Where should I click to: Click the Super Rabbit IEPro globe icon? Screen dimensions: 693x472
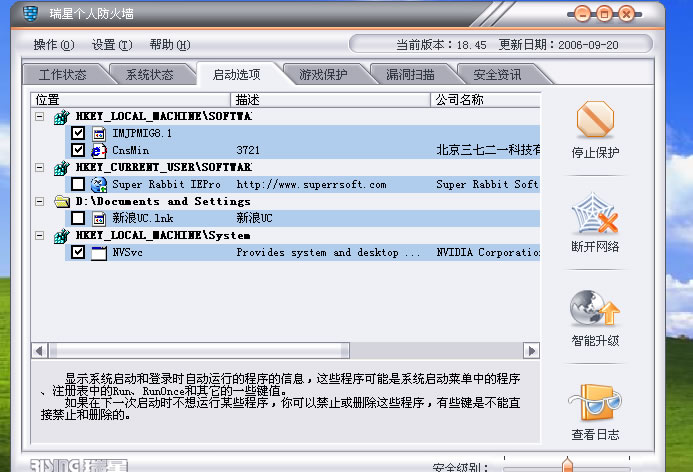tap(99, 185)
